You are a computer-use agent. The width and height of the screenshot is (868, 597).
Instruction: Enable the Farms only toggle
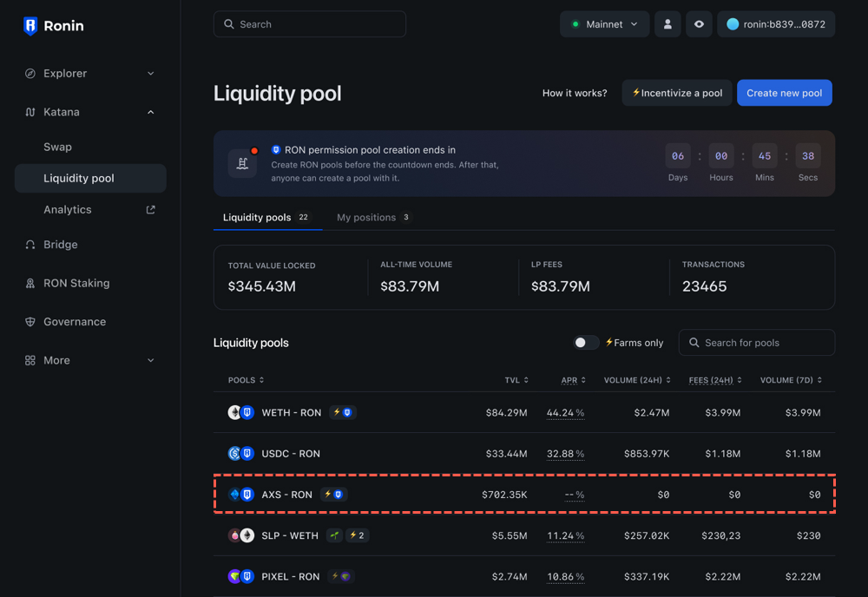pos(586,343)
